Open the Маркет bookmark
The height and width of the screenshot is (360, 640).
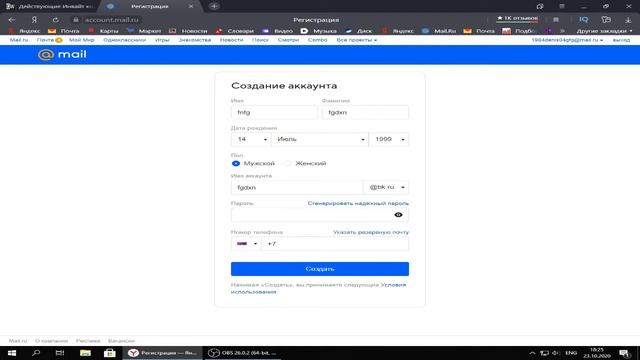pyautogui.click(x=144, y=31)
